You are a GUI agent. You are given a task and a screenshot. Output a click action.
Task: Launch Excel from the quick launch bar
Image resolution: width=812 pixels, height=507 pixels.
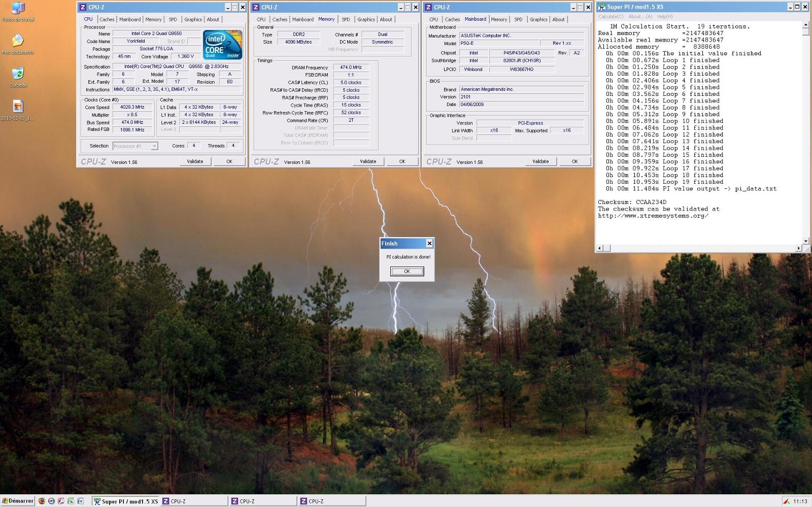tap(71, 501)
